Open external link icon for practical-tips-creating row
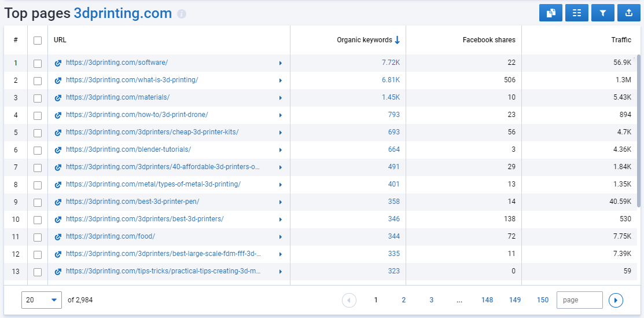The width and height of the screenshot is (644, 318). pos(58,272)
